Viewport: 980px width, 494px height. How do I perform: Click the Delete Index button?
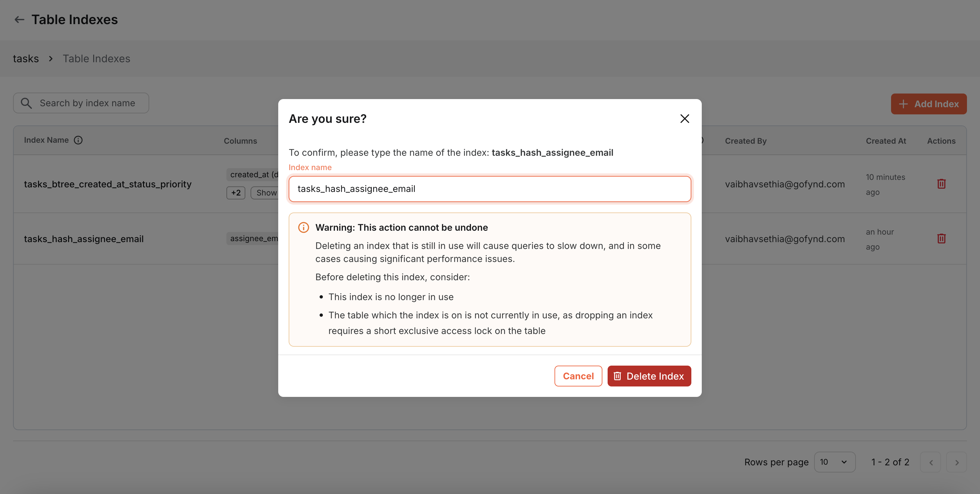coord(649,376)
